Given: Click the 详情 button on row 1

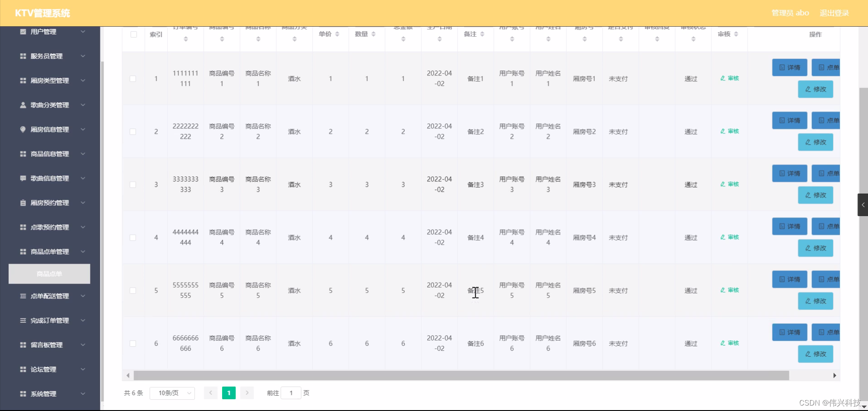Looking at the screenshot, I should [x=789, y=67].
